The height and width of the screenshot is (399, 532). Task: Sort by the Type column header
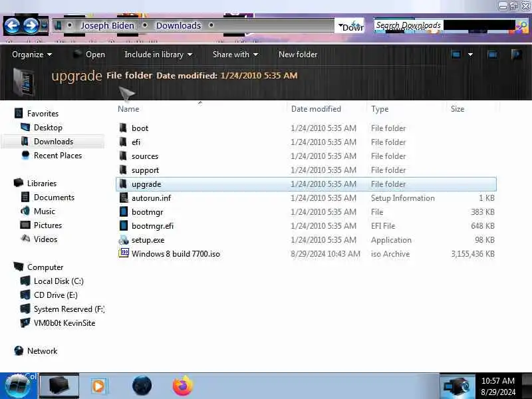380,109
